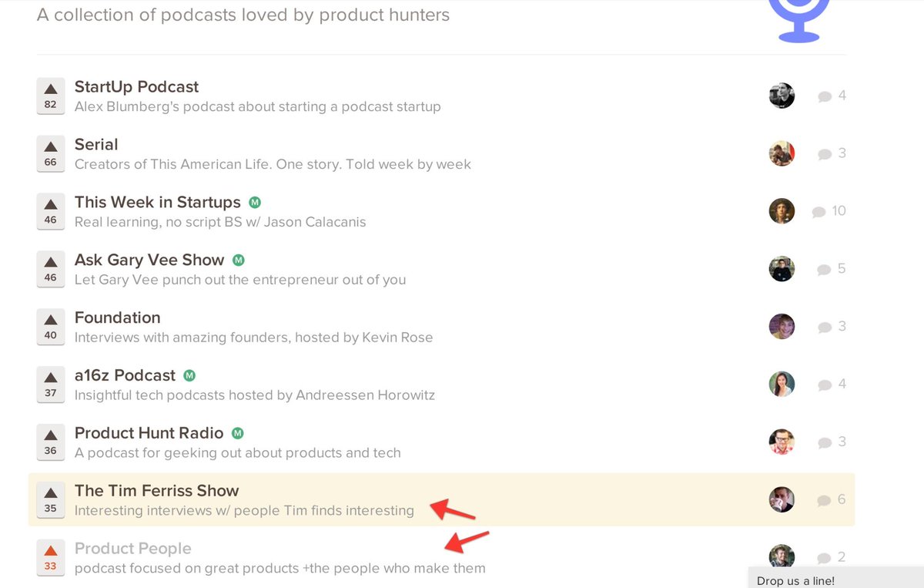Upvote the Serial podcast
Image resolution: width=924 pixels, height=588 pixels.
[50, 153]
